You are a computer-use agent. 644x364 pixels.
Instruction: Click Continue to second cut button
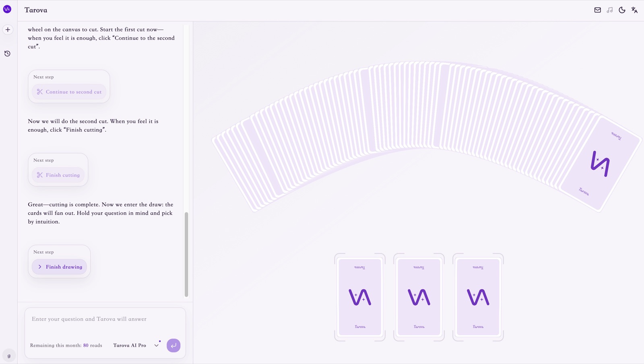coord(69,92)
